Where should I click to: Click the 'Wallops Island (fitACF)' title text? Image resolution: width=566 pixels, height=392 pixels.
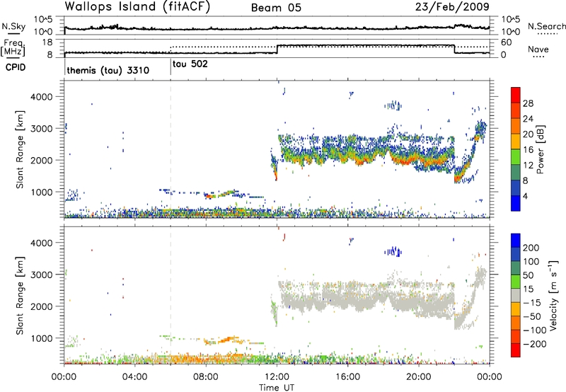137,6
